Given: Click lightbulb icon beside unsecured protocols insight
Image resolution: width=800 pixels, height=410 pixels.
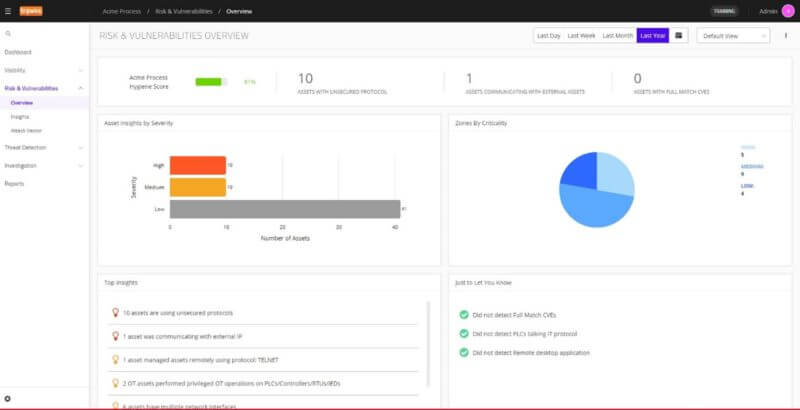Looking at the screenshot, I should point(115,313).
